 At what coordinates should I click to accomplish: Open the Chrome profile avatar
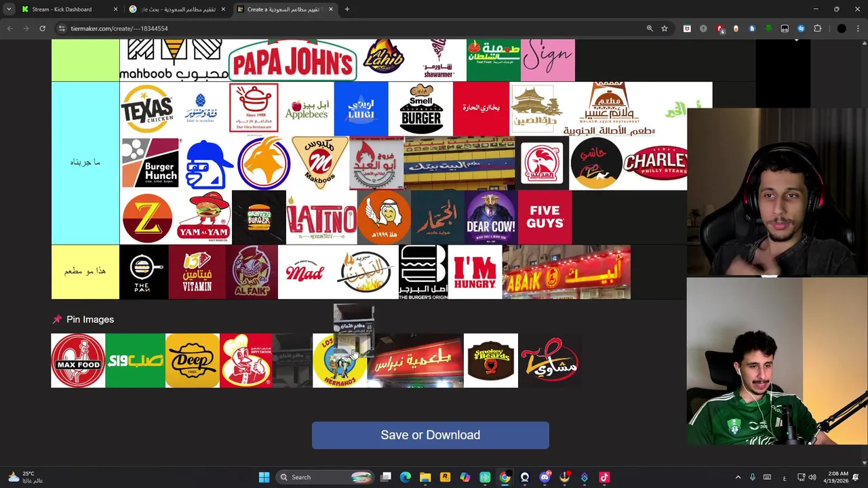[x=842, y=28]
